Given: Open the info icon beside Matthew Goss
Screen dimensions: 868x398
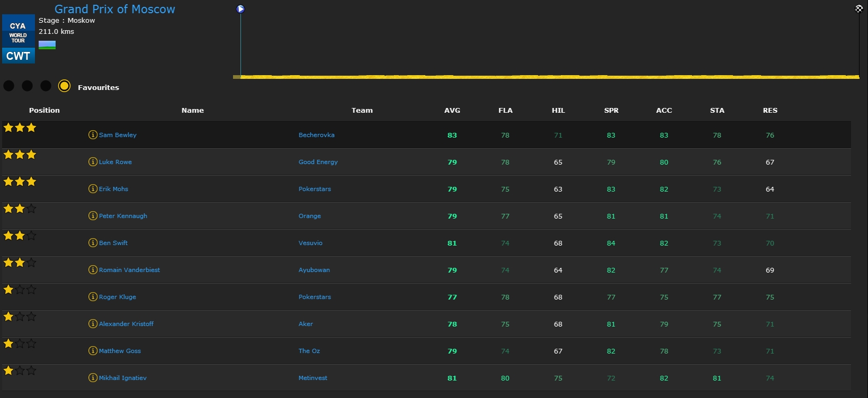Looking at the screenshot, I should pos(93,351).
